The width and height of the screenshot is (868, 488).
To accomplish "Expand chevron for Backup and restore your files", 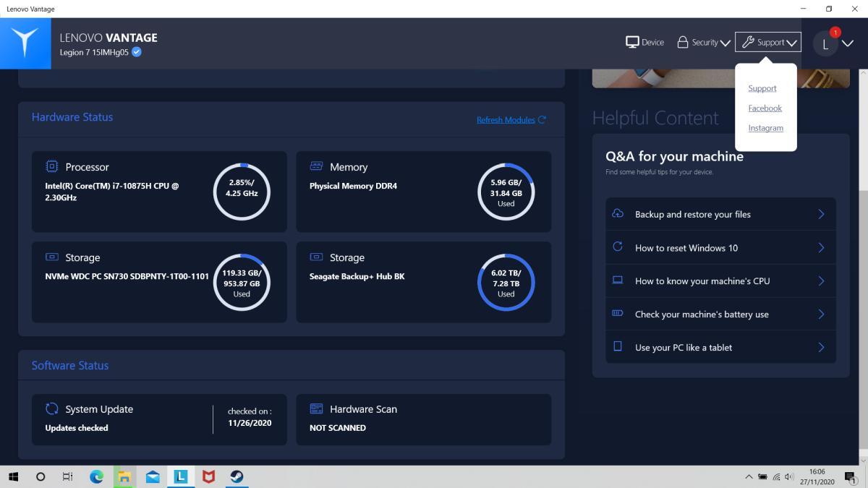I will [x=821, y=214].
